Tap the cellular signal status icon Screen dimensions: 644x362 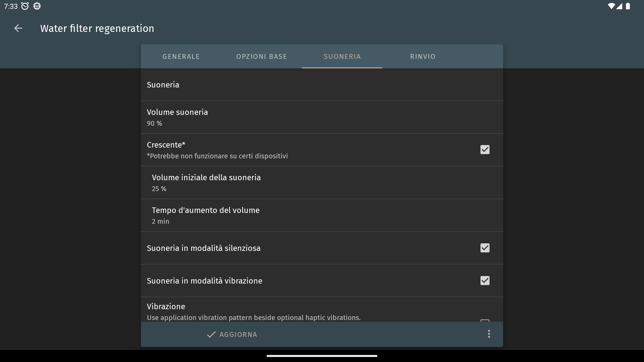(x=619, y=6)
